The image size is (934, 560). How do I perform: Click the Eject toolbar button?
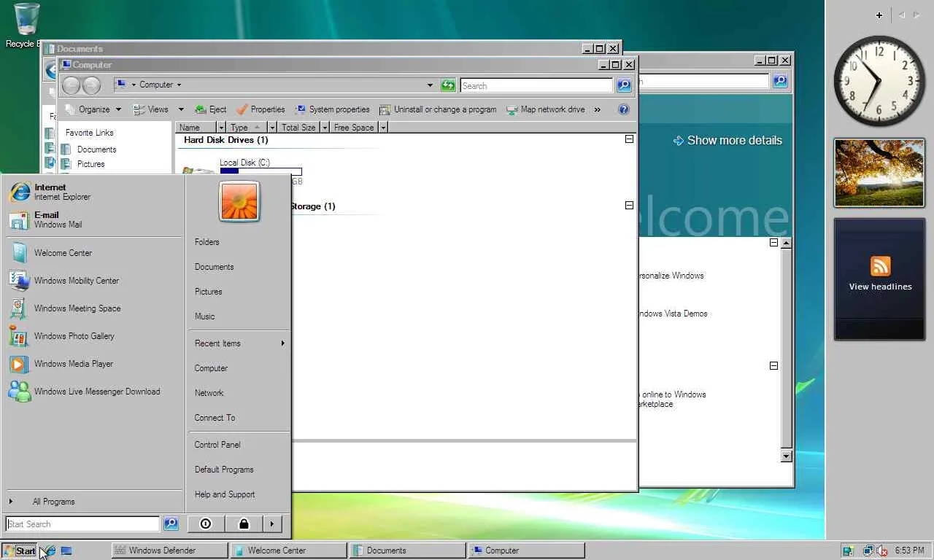pyautogui.click(x=211, y=109)
